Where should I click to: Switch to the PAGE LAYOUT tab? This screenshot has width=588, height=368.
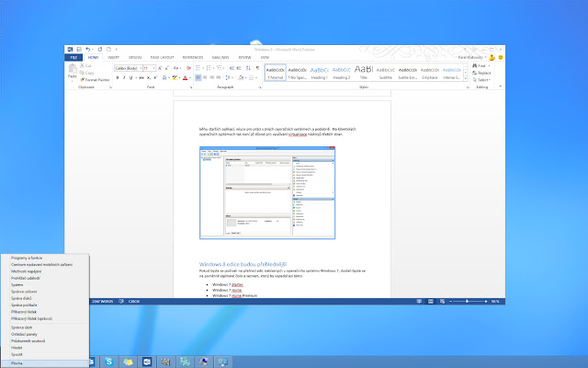tap(162, 57)
